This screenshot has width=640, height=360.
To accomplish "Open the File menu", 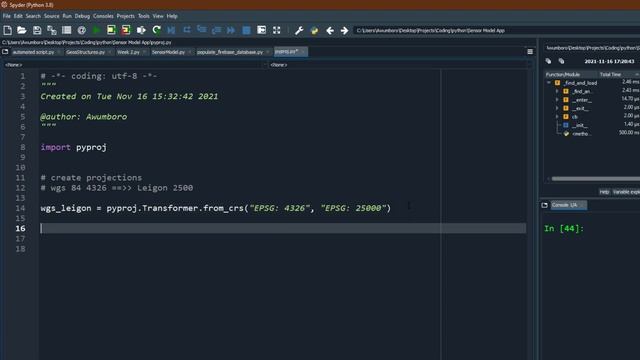I will [x=7, y=16].
